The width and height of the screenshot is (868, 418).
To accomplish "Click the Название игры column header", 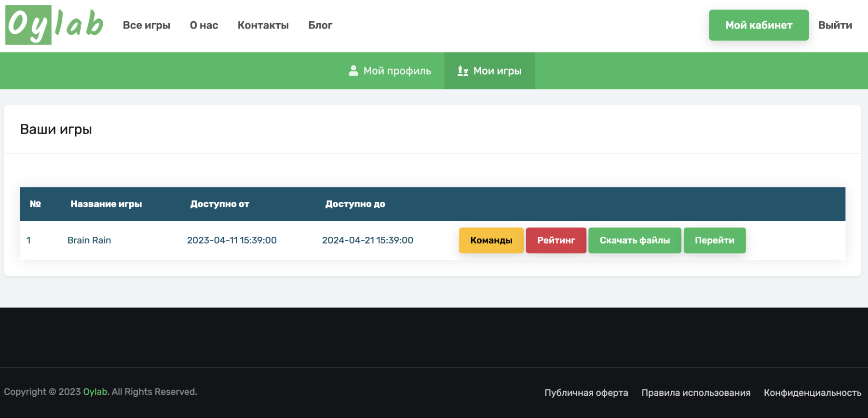I will tap(106, 204).
